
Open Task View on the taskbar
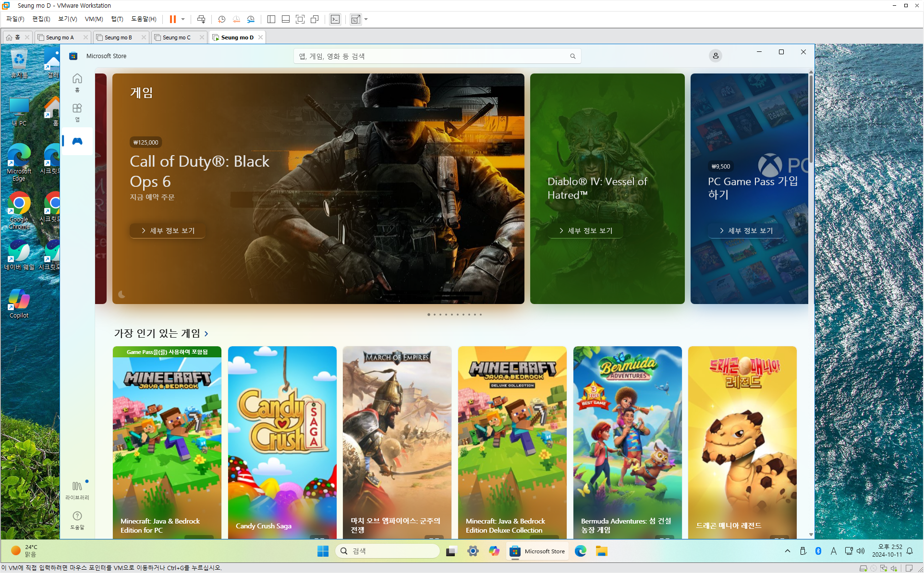coord(451,551)
